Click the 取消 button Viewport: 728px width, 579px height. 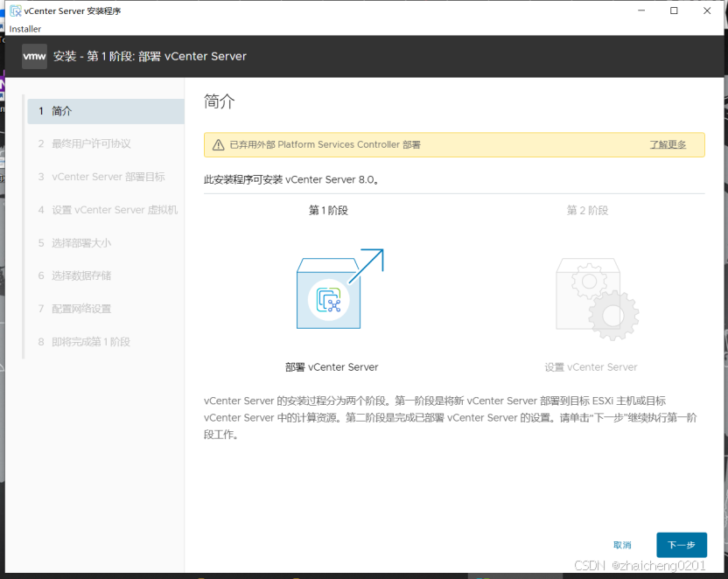(x=622, y=545)
